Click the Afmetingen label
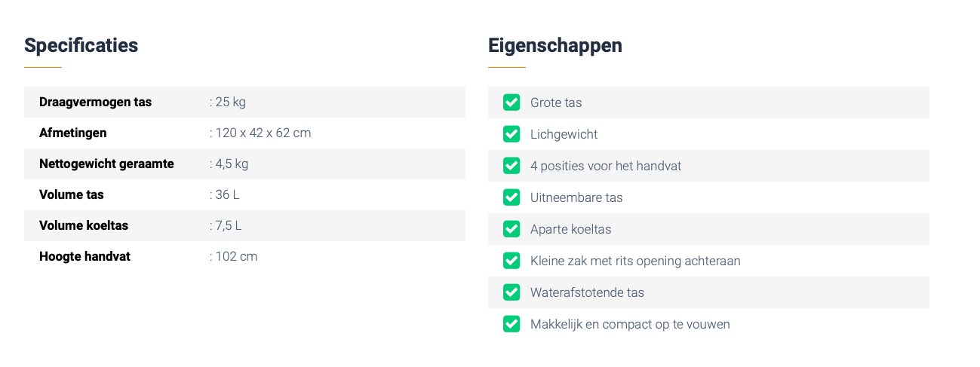Viewport: 980px width, 367px height. [x=73, y=133]
